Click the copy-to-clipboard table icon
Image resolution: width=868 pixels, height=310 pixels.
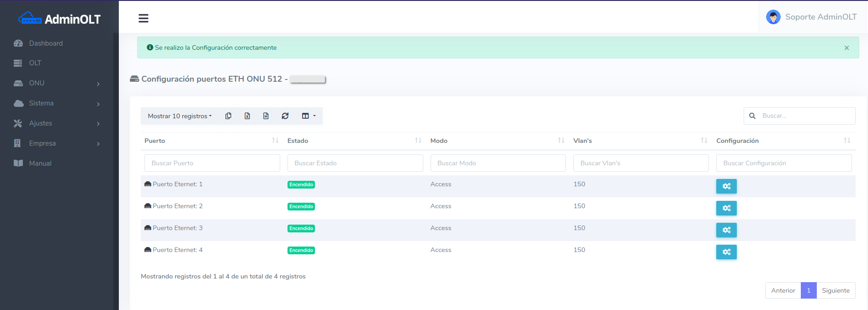(228, 116)
